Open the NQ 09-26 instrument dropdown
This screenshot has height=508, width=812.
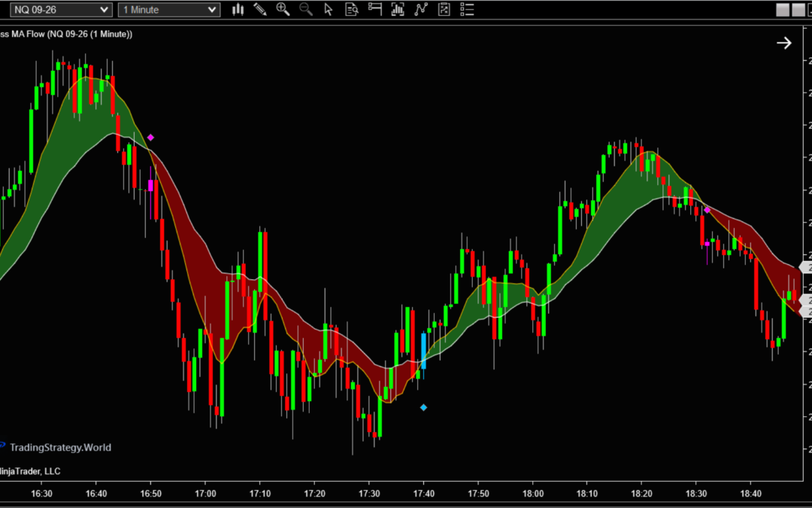click(x=61, y=9)
